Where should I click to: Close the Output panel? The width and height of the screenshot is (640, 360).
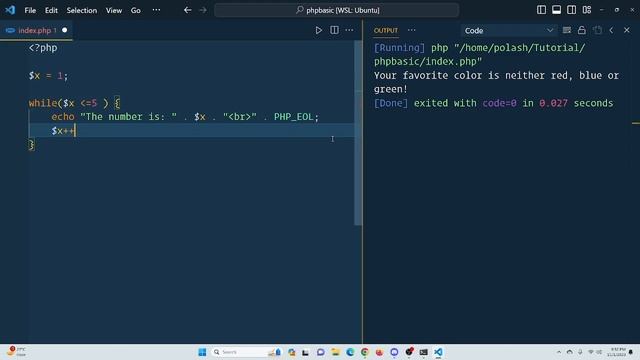(627, 30)
